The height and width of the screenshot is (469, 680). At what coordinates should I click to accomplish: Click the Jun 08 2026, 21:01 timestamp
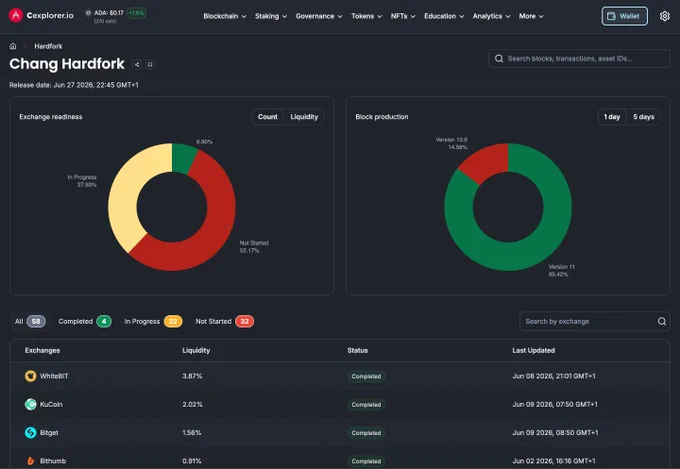tap(554, 376)
